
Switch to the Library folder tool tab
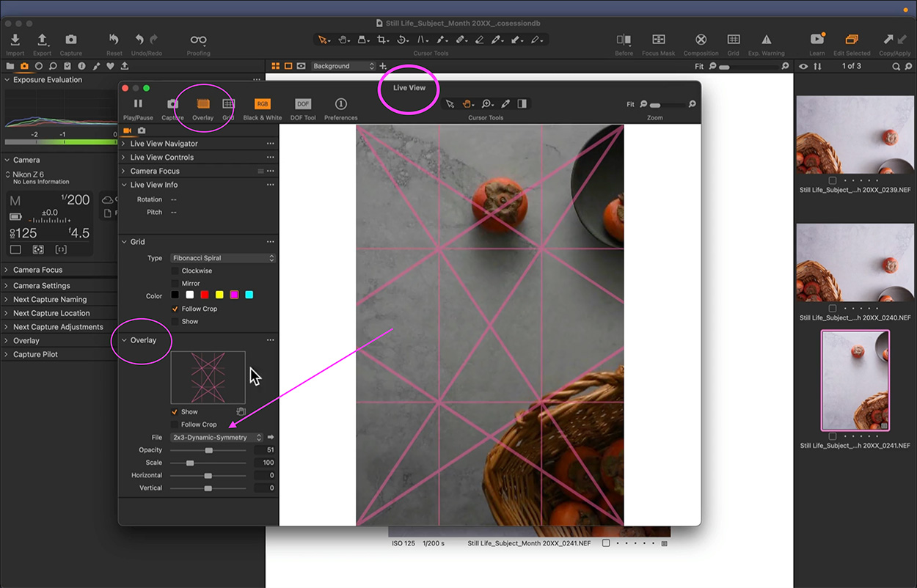click(x=10, y=66)
